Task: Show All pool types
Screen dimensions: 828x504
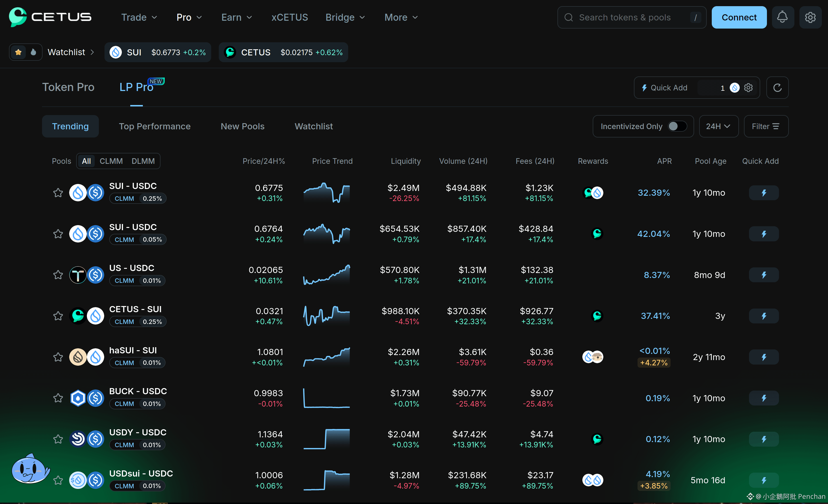Action: click(x=86, y=161)
